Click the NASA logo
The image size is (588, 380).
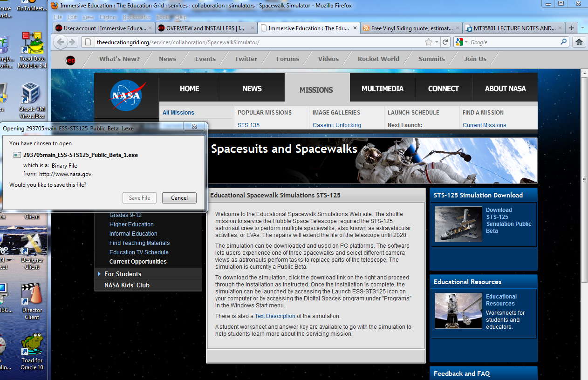point(128,95)
